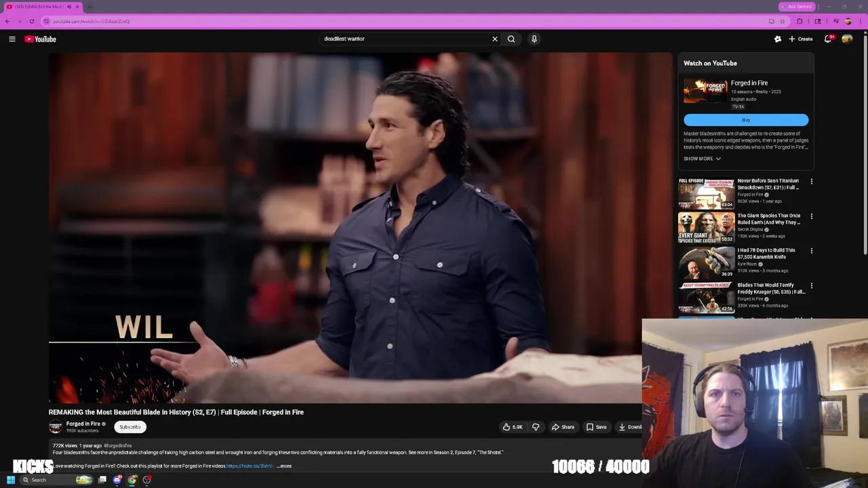Open Chrome from taskbar
Screen dimensions: 868x488
pyautogui.click(x=132, y=480)
